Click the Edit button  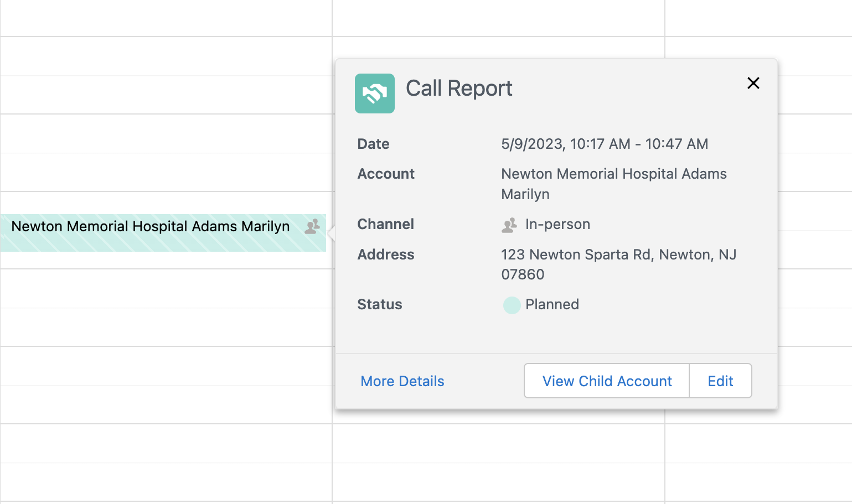[720, 381]
